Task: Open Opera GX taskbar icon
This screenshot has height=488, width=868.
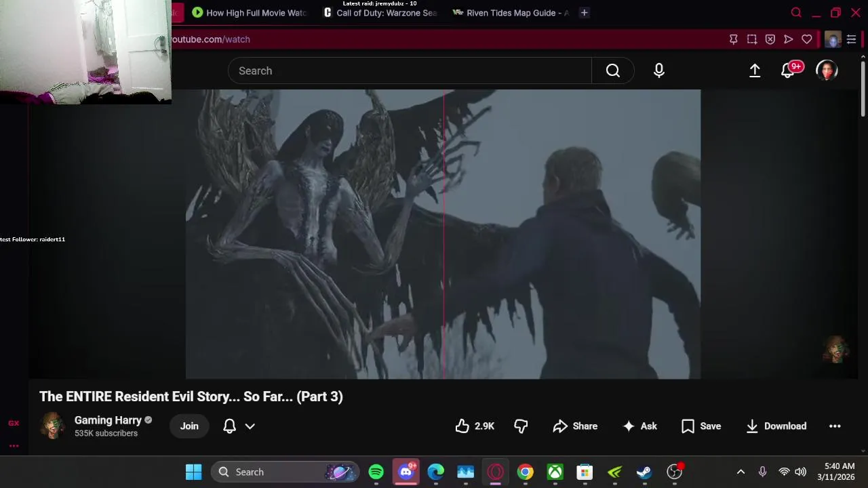Action: tap(495, 472)
